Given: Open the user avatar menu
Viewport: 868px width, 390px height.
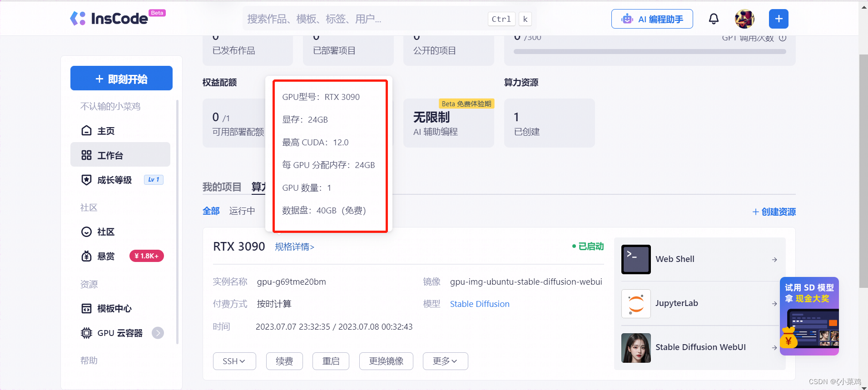Looking at the screenshot, I should click(744, 19).
